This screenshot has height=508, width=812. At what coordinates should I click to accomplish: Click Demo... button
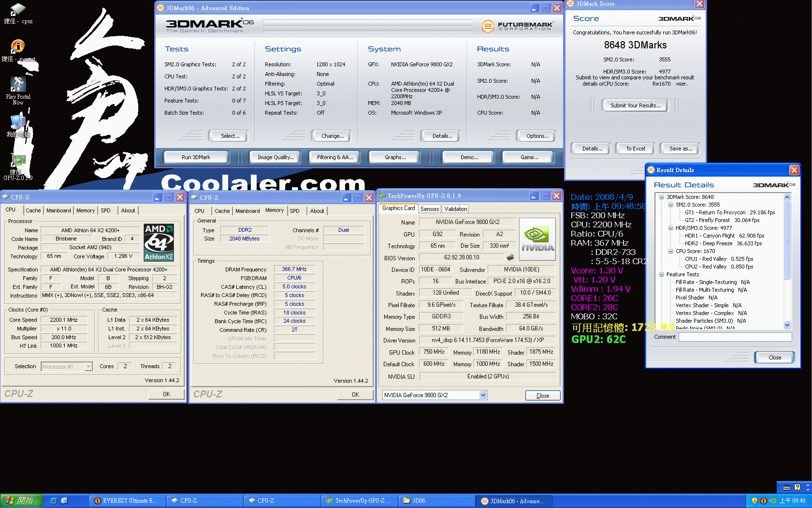[x=469, y=157]
